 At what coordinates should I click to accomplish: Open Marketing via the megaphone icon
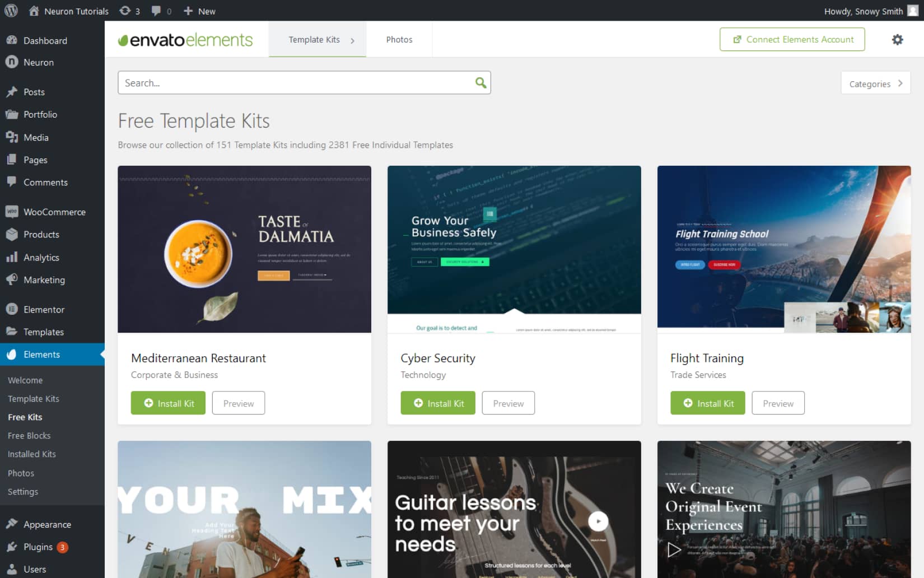pyautogui.click(x=11, y=279)
